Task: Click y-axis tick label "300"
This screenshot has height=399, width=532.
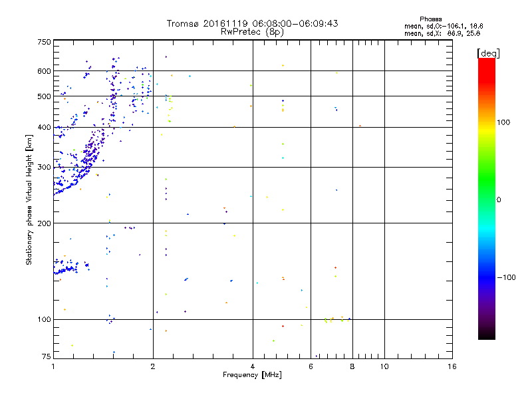Action: pos(44,168)
